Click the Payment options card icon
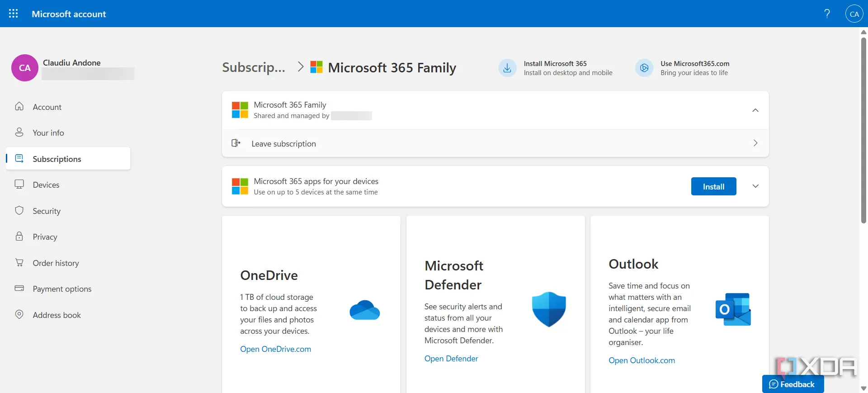The width and height of the screenshot is (868, 393). tap(19, 288)
